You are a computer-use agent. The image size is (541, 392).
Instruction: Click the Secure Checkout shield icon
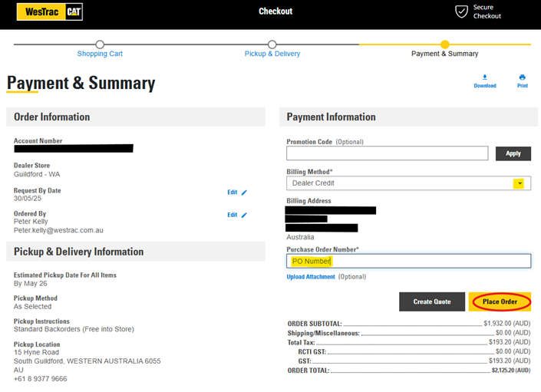(x=461, y=12)
